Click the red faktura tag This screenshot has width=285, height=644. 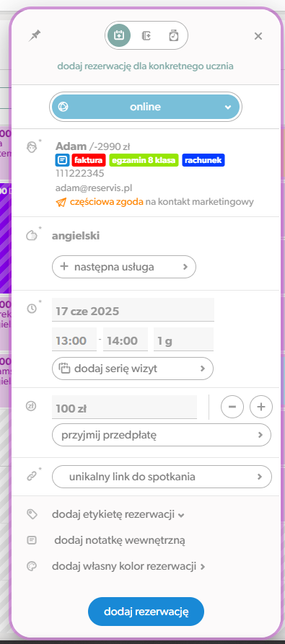point(89,160)
